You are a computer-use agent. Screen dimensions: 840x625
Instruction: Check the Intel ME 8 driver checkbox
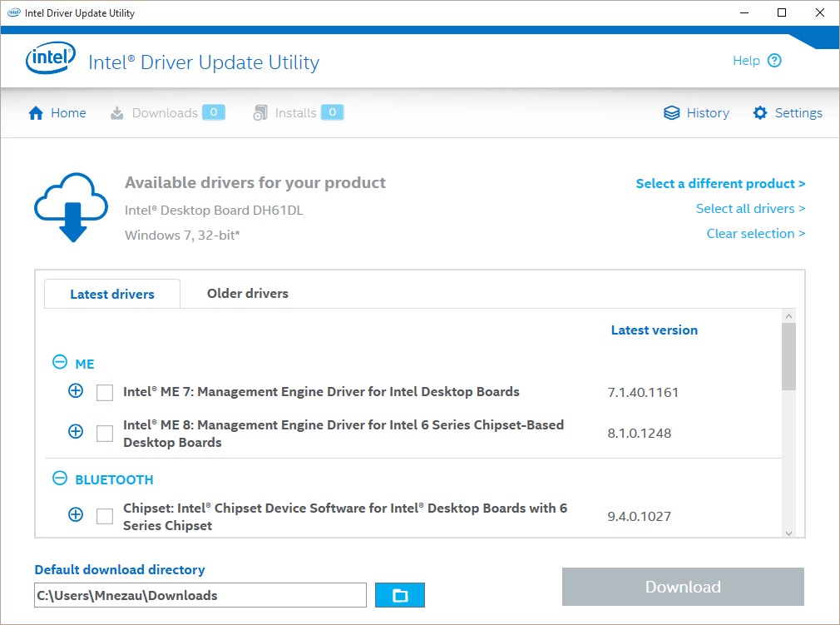tap(105, 433)
